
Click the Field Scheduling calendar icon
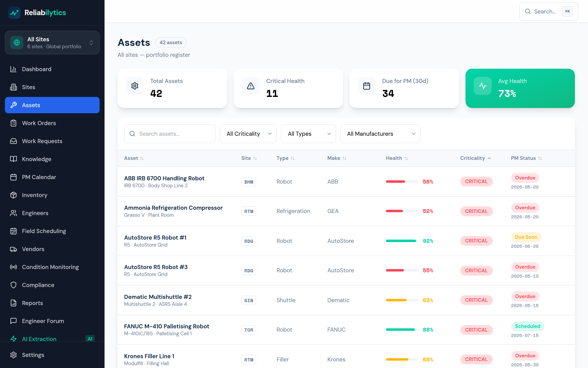(13, 231)
